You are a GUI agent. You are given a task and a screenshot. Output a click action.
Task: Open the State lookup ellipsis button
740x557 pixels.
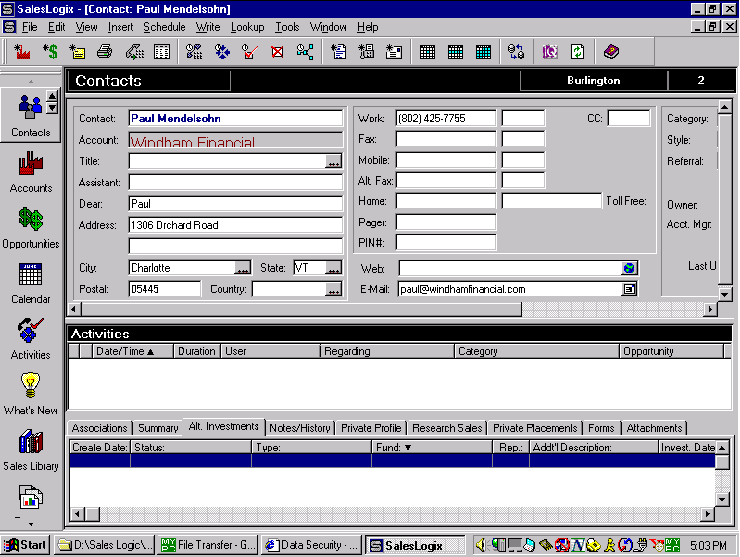tap(334, 268)
